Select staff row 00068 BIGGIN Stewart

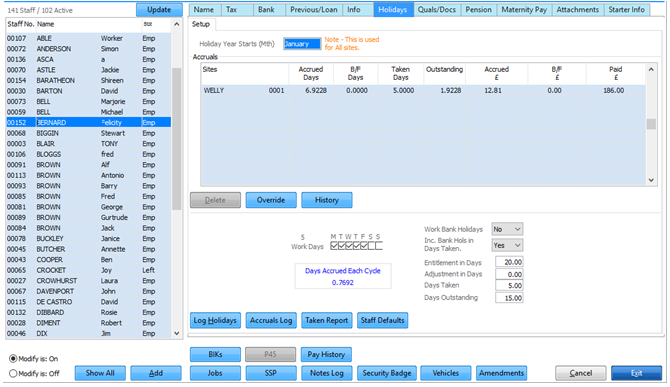point(88,133)
